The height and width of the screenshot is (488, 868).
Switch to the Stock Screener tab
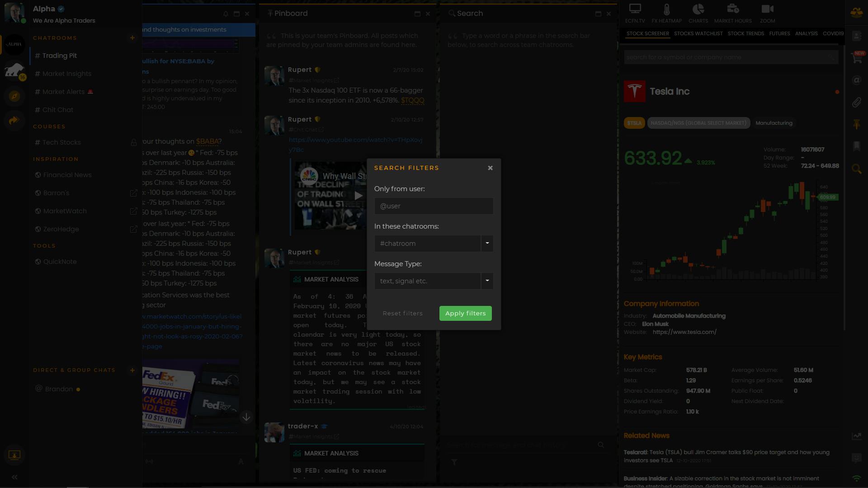(647, 34)
